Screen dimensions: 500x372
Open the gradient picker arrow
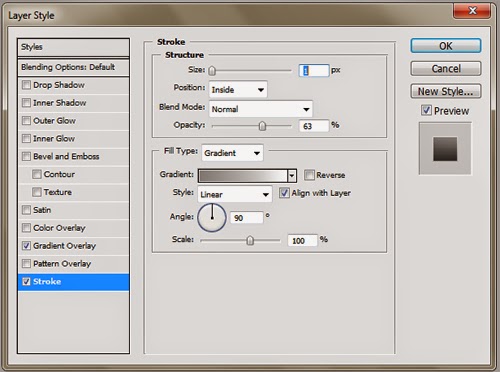click(x=292, y=175)
